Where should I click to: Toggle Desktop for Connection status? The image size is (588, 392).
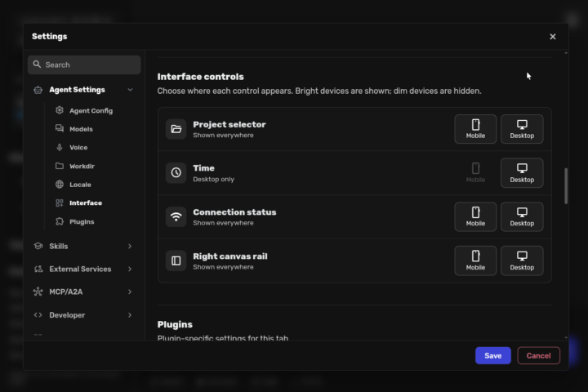point(522,216)
